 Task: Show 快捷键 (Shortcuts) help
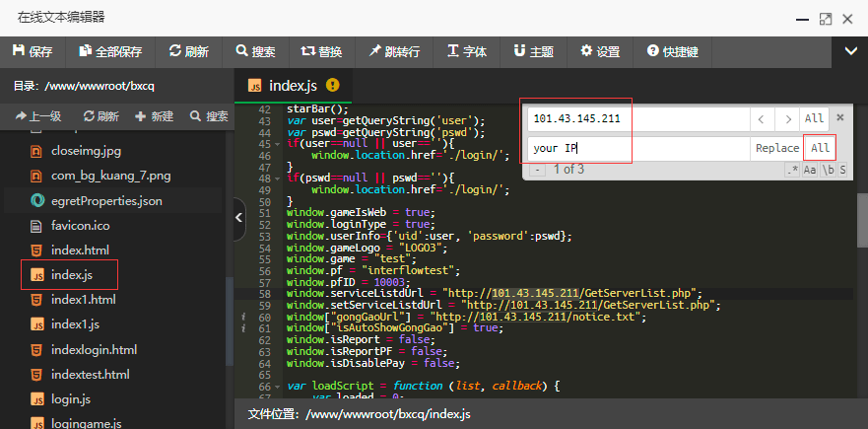672,51
